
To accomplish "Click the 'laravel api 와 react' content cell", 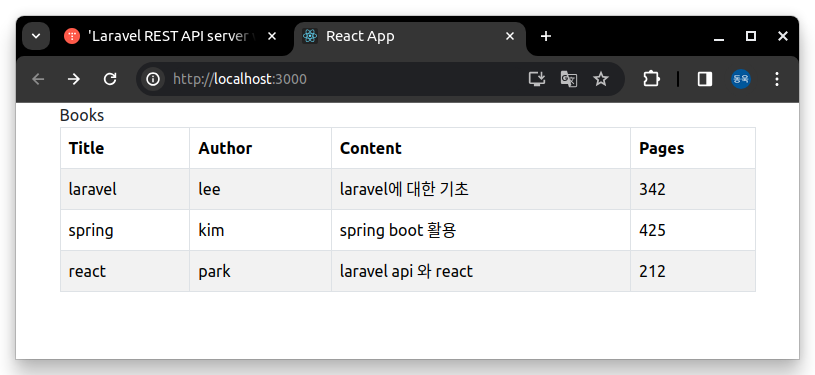I will tap(481, 271).
